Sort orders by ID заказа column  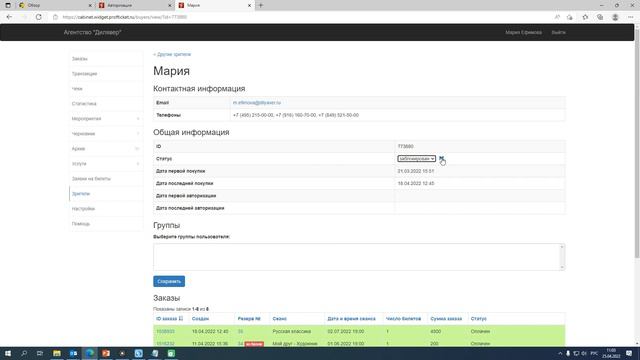point(167,318)
